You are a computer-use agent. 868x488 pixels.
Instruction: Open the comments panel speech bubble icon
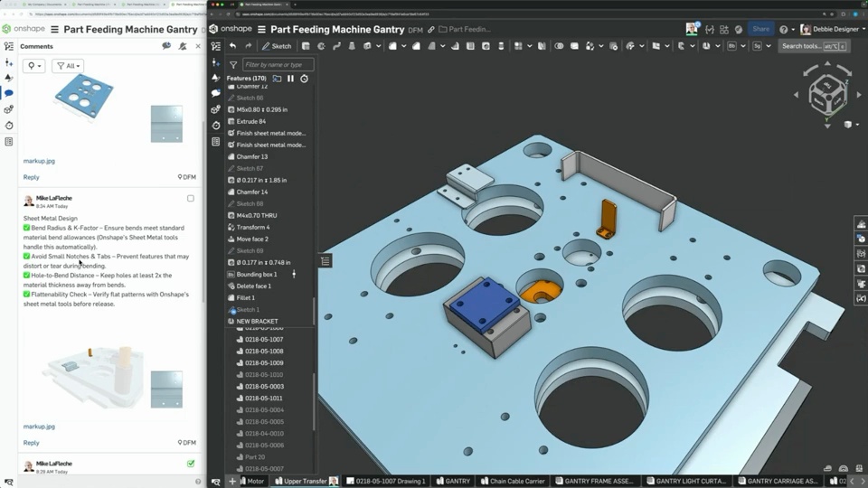[x=215, y=93]
